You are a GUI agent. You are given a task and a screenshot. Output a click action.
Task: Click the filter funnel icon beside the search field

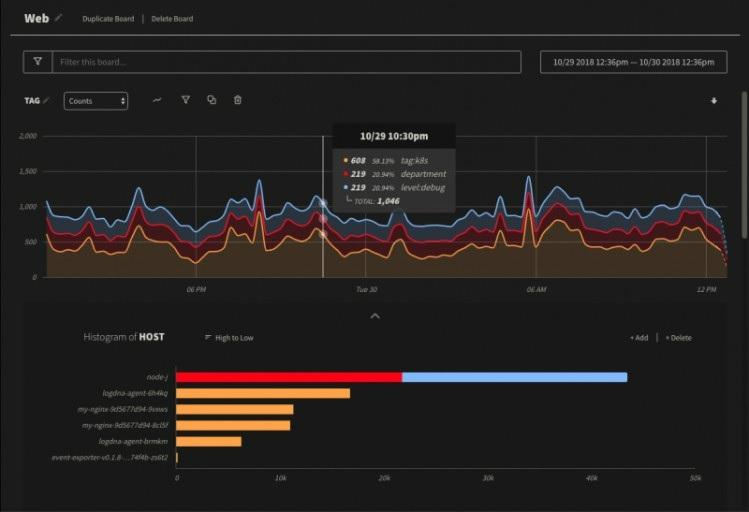point(37,62)
